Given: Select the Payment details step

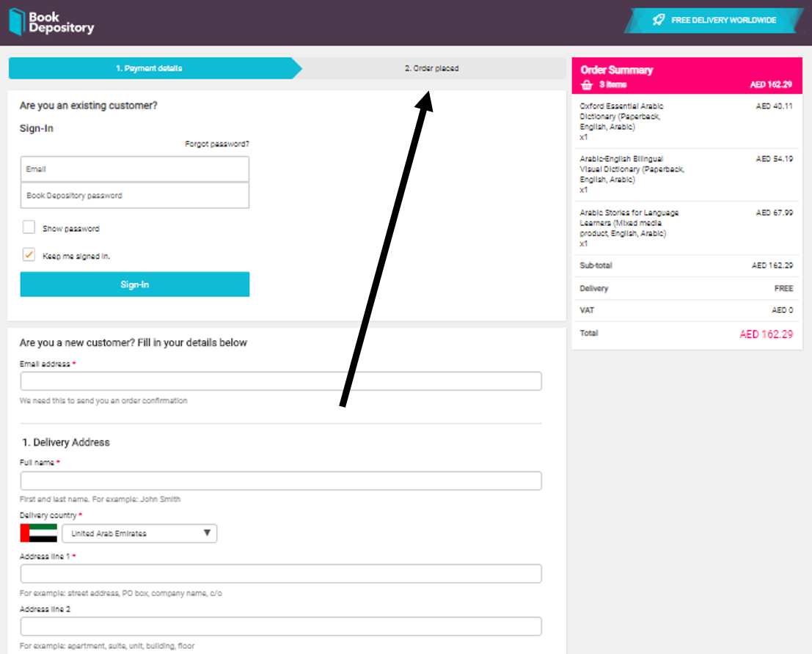Looking at the screenshot, I should point(150,67).
